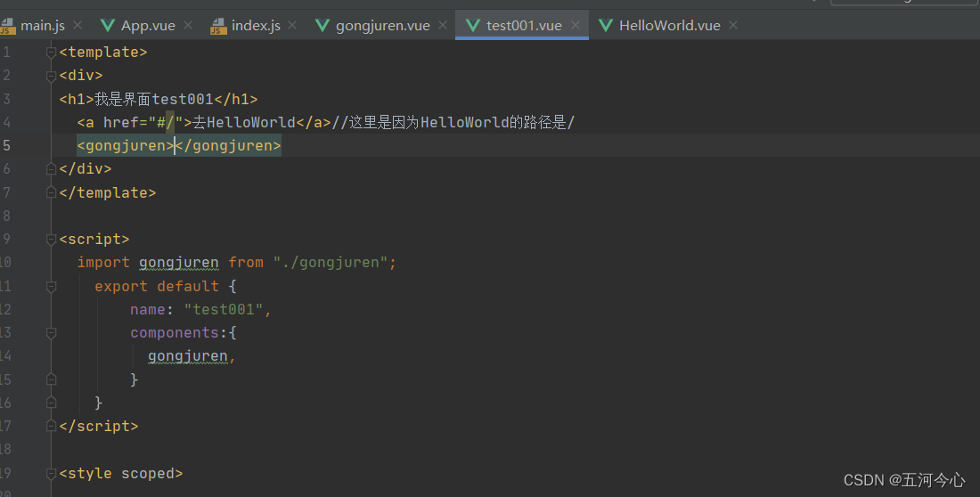Switch to the main.js tab
980x497 pixels.
click(42, 26)
